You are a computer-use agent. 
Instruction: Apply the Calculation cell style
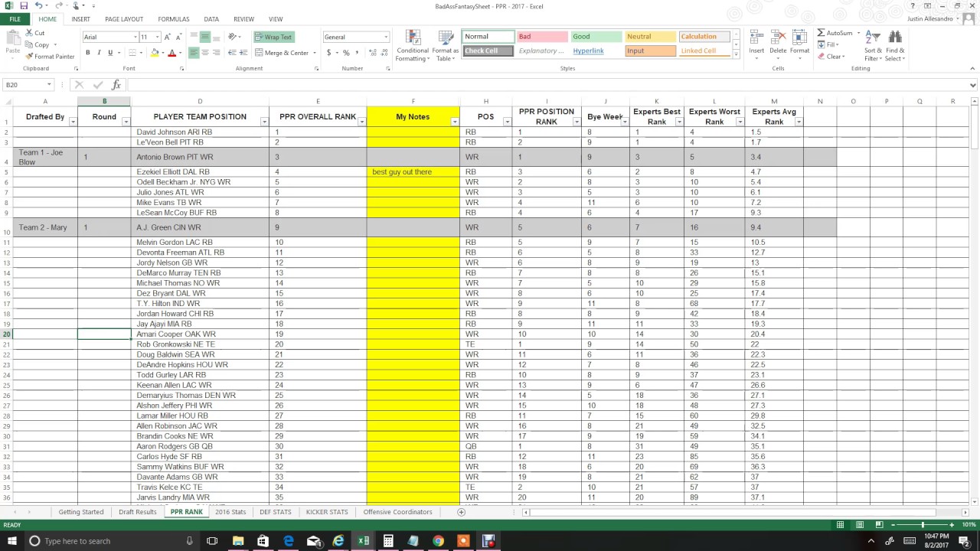pyautogui.click(x=704, y=37)
